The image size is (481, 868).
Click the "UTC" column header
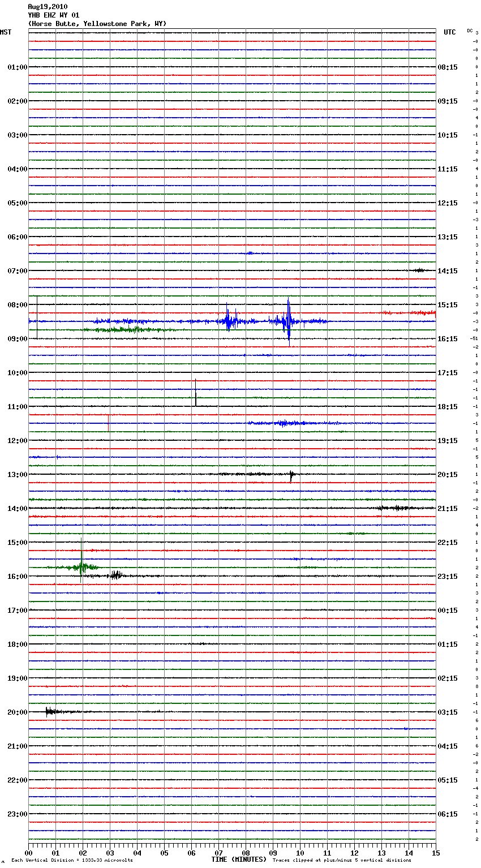pyautogui.click(x=450, y=32)
